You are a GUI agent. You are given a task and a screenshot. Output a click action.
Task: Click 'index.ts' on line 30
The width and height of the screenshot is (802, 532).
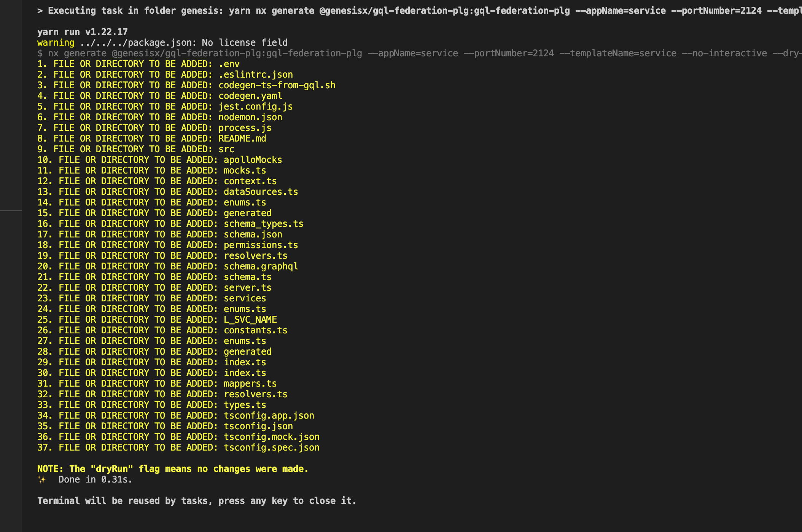[x=245, y=373]
